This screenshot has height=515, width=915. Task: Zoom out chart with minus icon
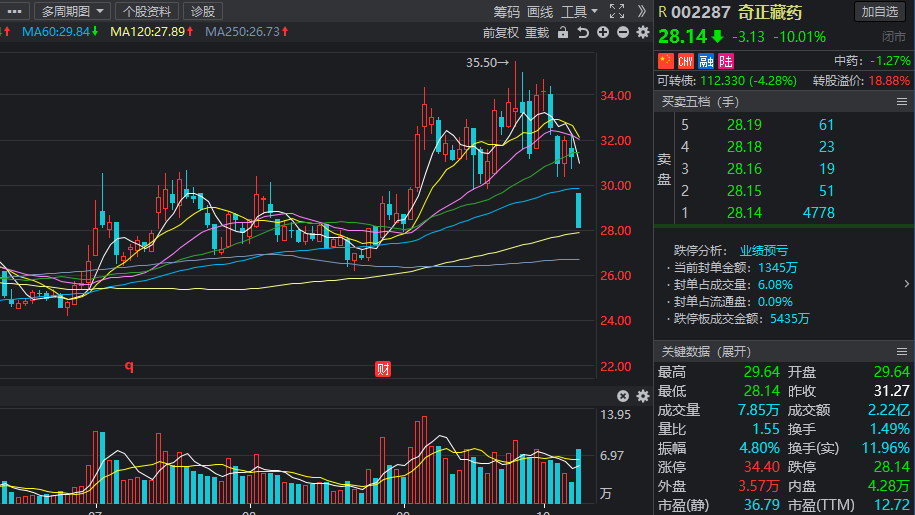click(623, 32)
